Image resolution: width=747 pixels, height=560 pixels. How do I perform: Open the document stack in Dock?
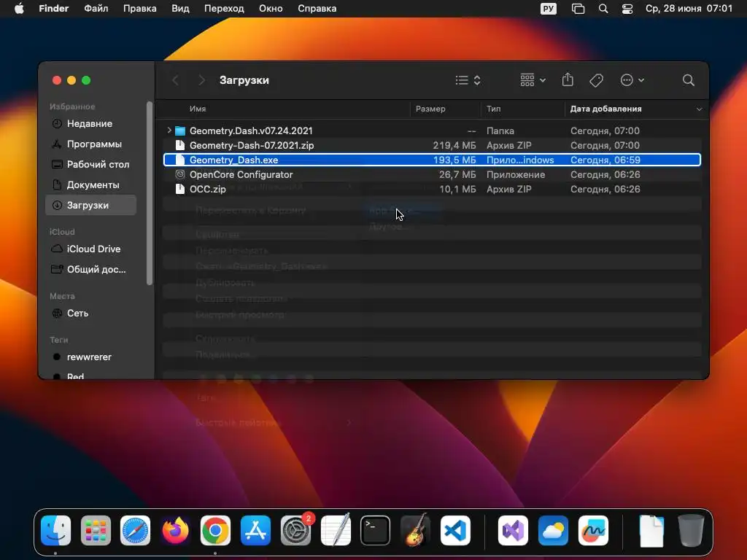tap(651, 531)
